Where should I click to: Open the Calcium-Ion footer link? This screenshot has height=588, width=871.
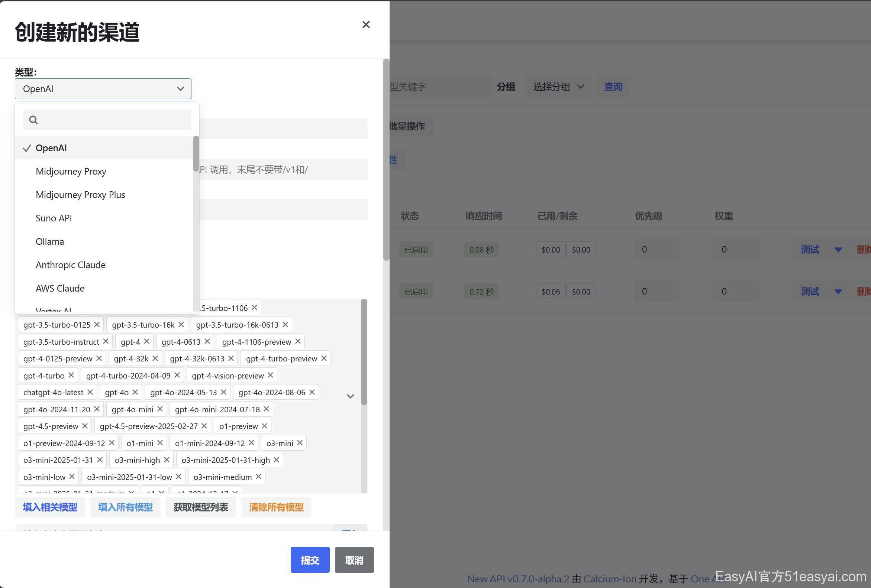(x=610, y=579)
